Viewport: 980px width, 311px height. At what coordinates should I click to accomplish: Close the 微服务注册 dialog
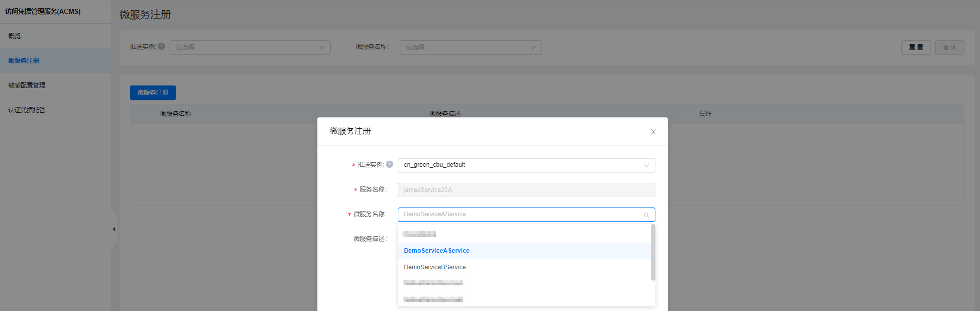[653, 132]
